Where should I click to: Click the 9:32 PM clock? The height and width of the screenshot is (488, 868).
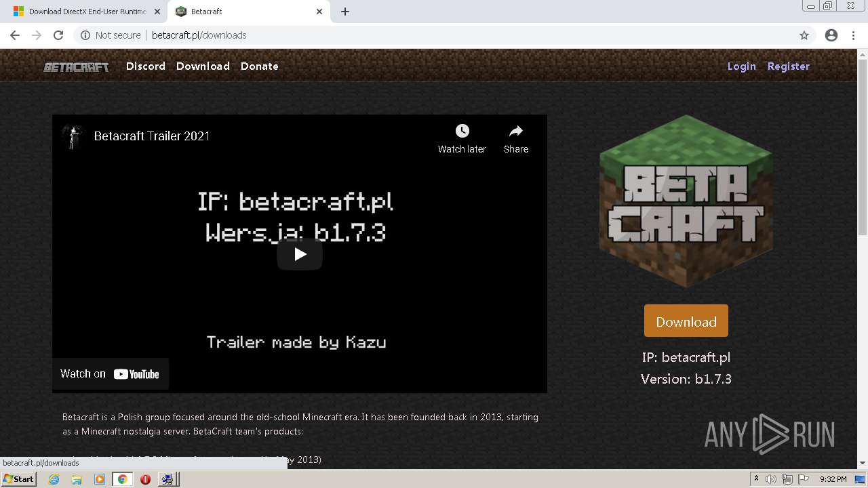click(833, 479)
